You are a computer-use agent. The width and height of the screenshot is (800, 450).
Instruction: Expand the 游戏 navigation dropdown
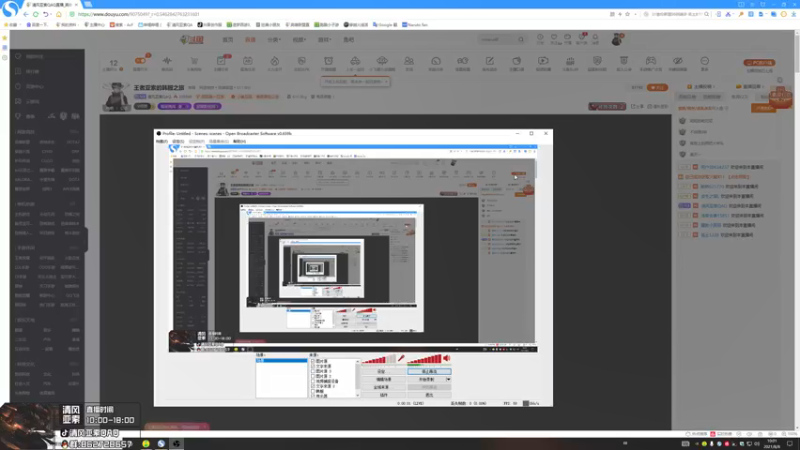point(324,39)
